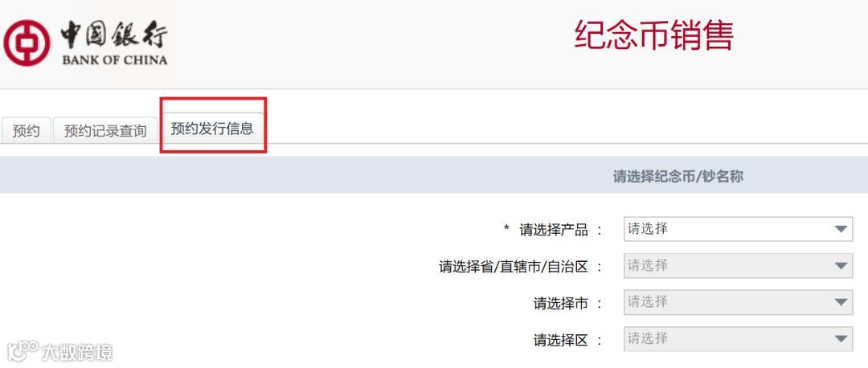This screenshot has height=368, width=868.
Task: Select the 预约发行信息 tab
Action: [212, 129]
